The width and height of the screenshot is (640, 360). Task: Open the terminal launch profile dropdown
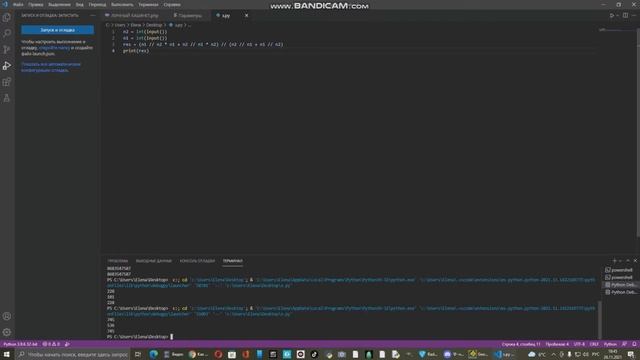[x=620, y=261]
